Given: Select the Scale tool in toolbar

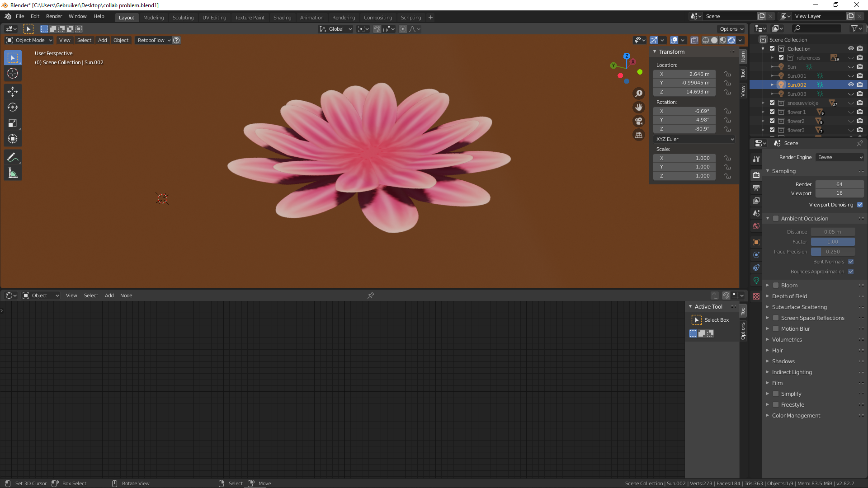Looking at the screenshot, I should 13,123.
